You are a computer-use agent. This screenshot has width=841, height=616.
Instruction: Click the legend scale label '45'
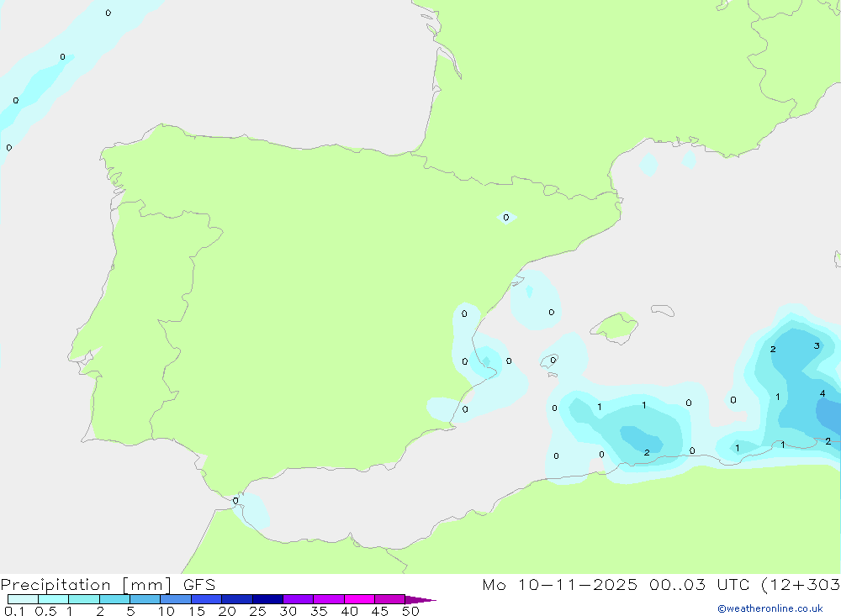(380, 611)
